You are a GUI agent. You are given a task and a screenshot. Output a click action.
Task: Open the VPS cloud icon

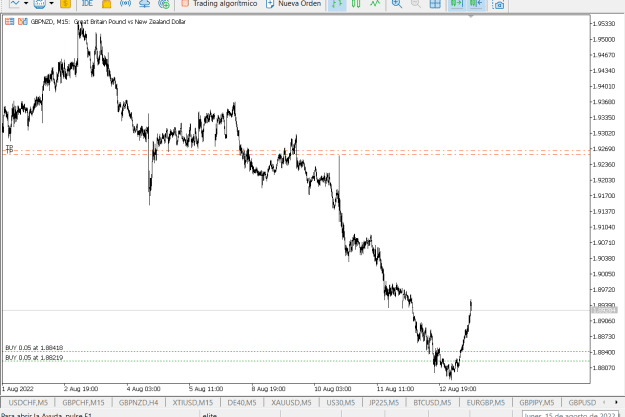(144, 4)
